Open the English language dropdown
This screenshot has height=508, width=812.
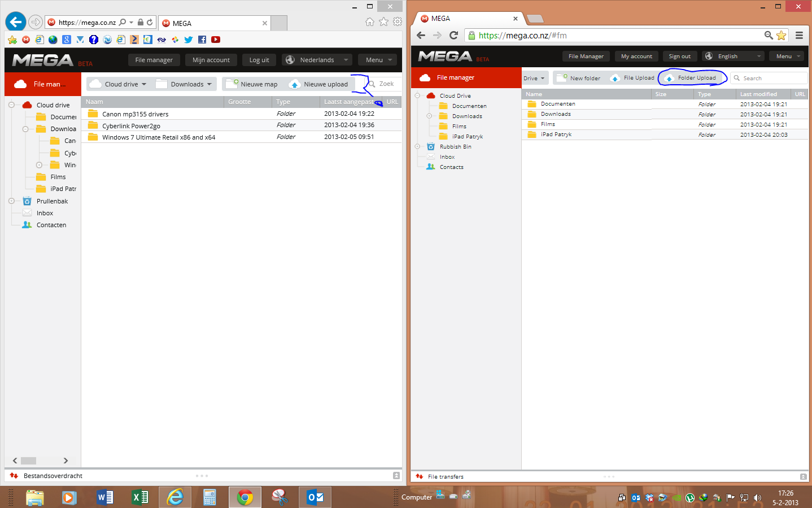(x=733, y=56)
